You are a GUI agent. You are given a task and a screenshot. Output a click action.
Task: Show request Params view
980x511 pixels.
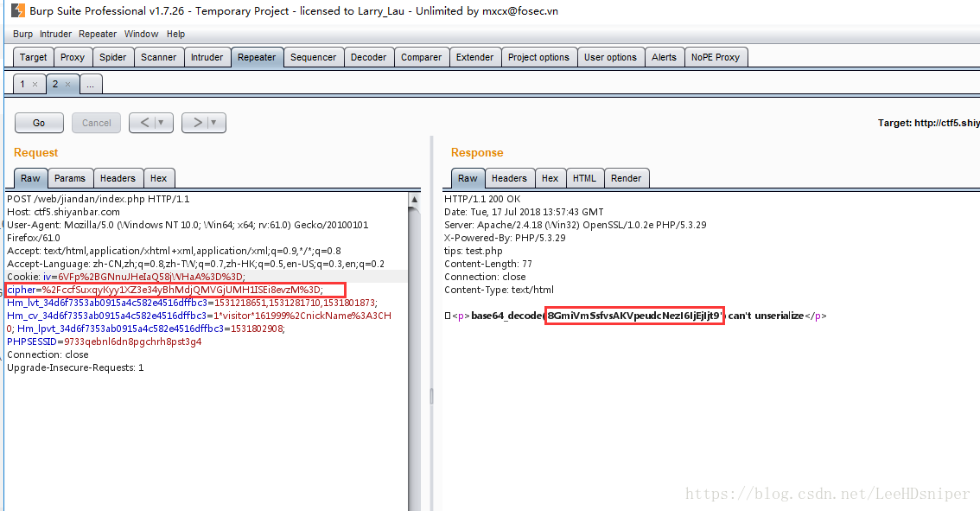coord(70,178)
